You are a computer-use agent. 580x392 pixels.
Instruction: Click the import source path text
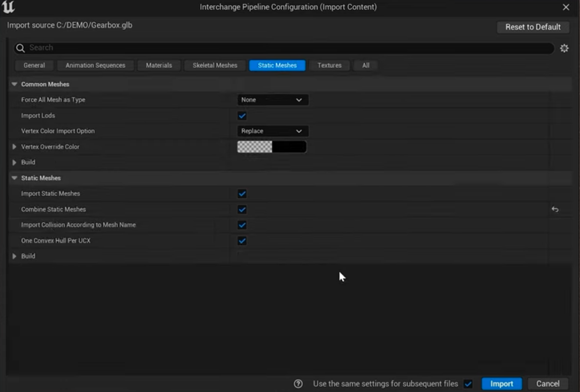click(70, 25)
